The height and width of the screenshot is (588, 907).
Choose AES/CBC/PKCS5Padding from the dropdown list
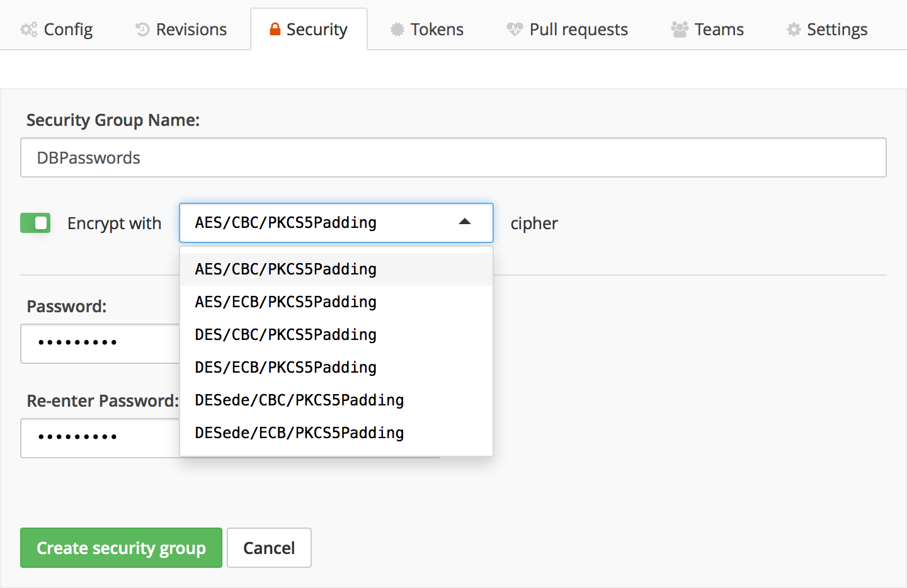[x=336, y=269]
